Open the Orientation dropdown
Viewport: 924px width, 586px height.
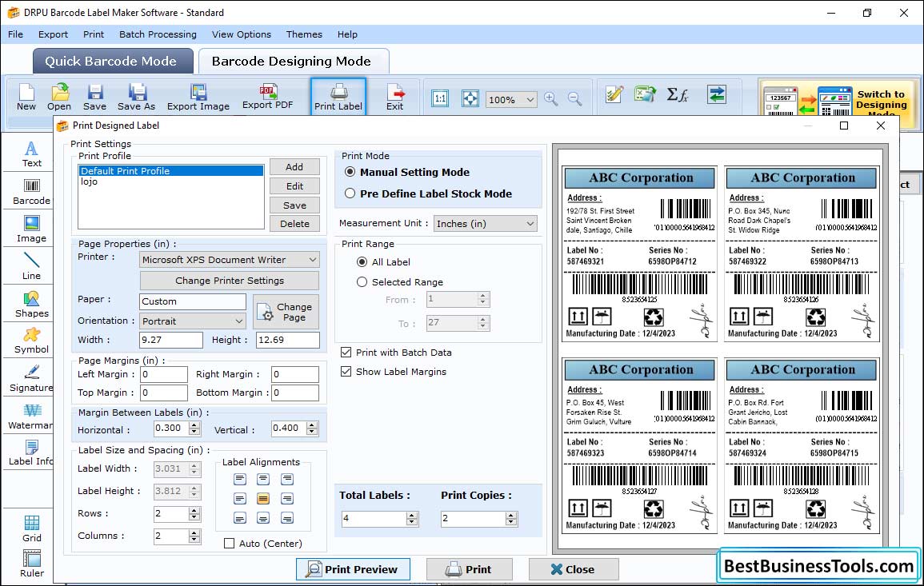click(193, 321)
